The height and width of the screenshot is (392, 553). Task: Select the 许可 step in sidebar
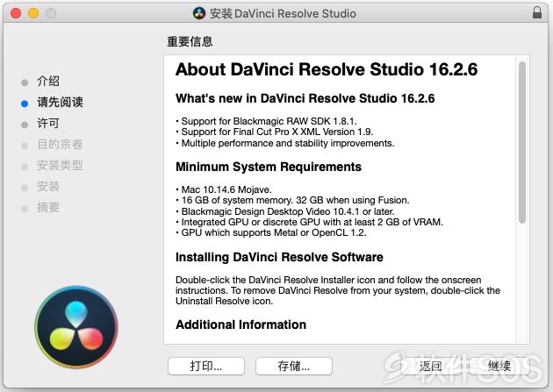coord(48,124)
